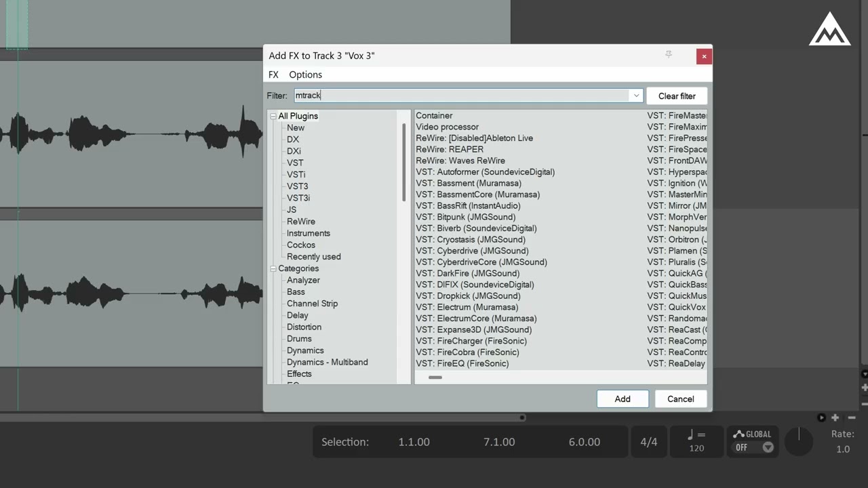
Task: Cancel the Add FX dialog
Action: click(681, 399)
